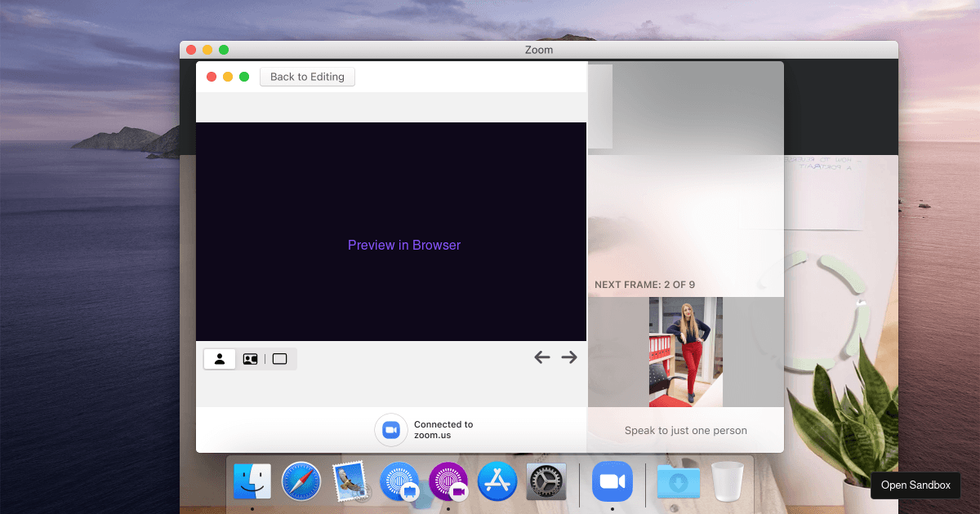
Task: Open System Preferences from the dock
Action: [546, 481]
